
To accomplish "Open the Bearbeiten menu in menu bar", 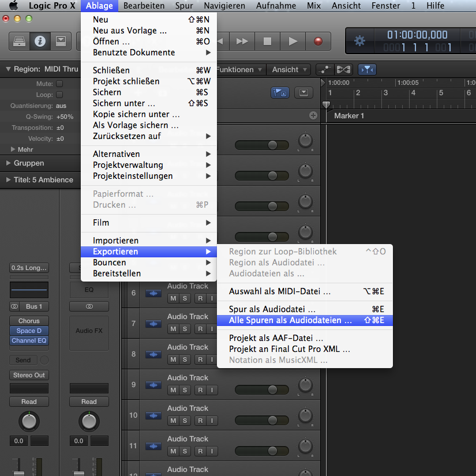I will coord(144,5).
